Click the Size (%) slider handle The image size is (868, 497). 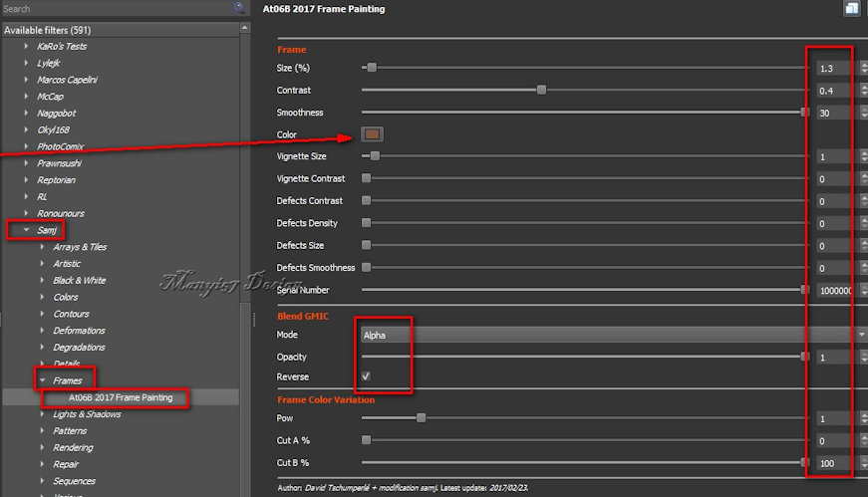[372, 68]
